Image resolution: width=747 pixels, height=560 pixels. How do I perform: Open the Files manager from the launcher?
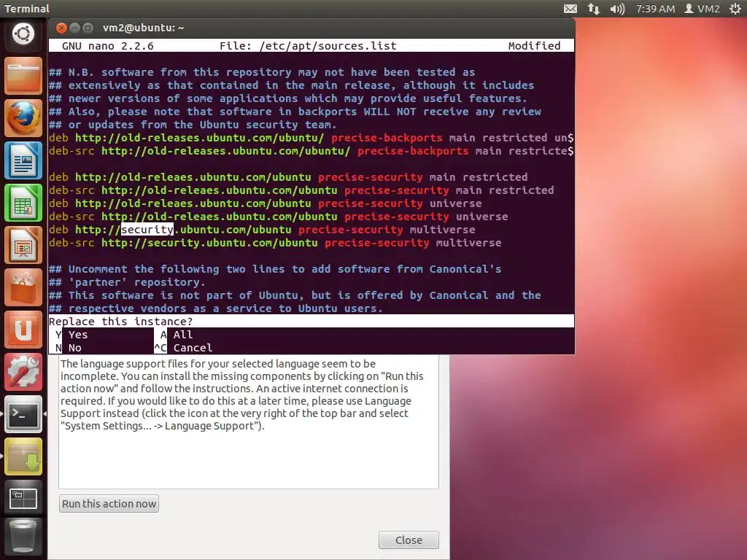pyautogui.click(x=23, y=76)
